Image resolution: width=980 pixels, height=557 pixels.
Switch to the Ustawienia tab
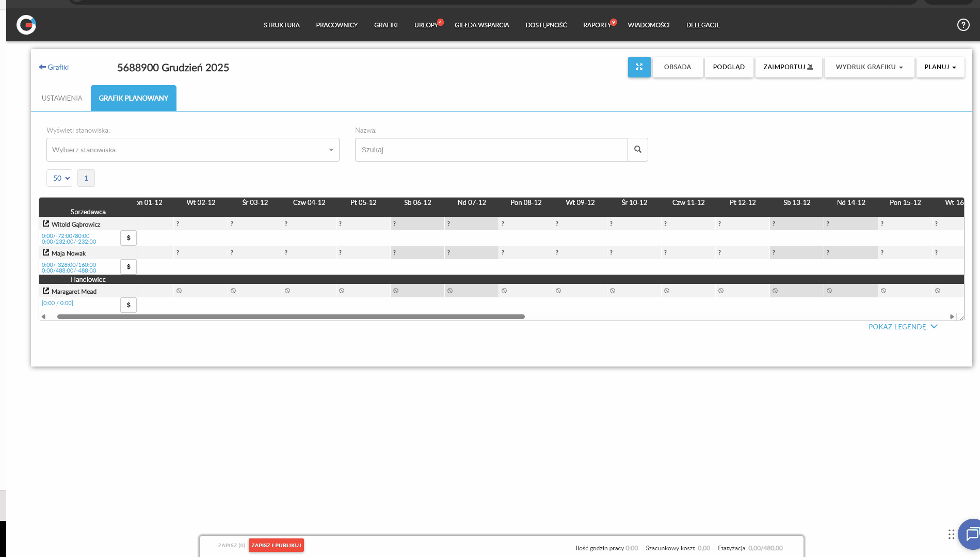pos(62,98)
